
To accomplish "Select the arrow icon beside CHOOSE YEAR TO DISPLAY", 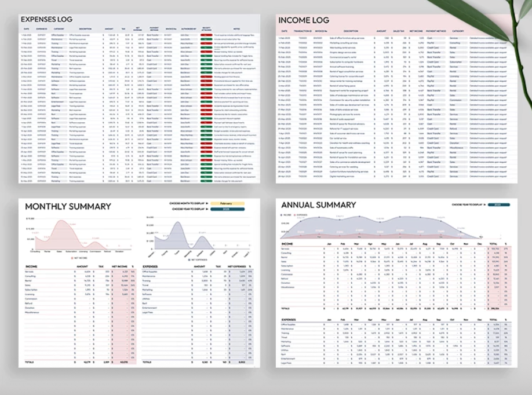I will point(207,209).
